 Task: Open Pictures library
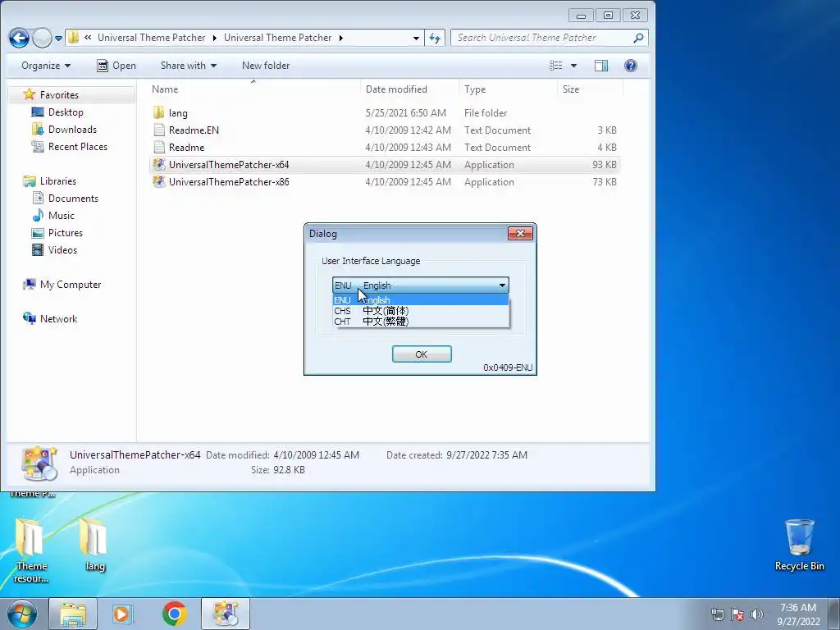[65, 232]
